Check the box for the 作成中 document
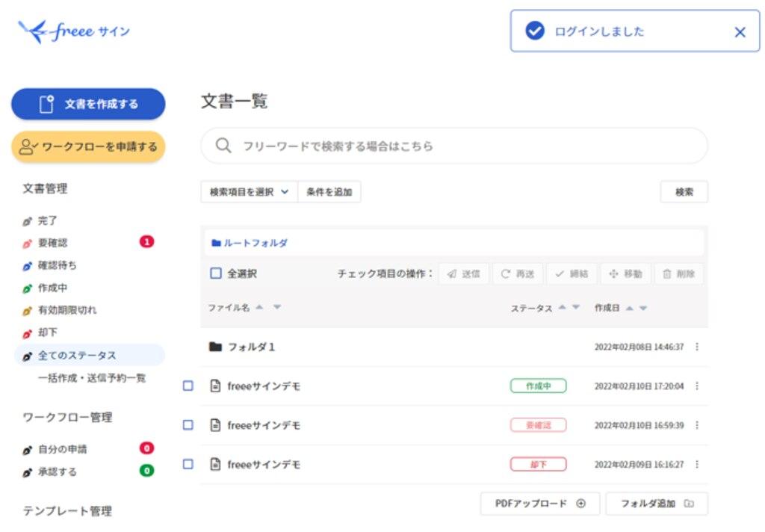Screen dimensions: 765x532 [x=188, y=386]
